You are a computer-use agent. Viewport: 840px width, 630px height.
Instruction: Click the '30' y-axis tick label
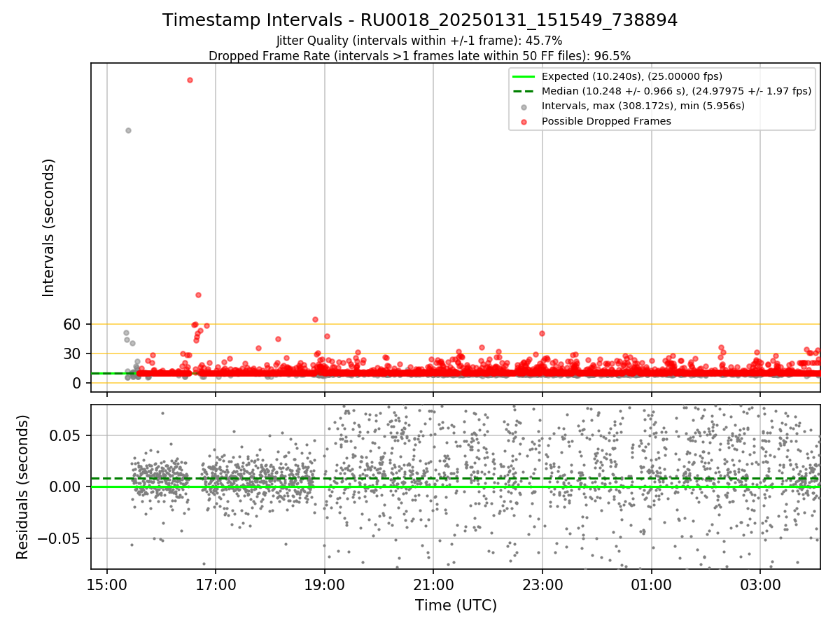(73, 353)
